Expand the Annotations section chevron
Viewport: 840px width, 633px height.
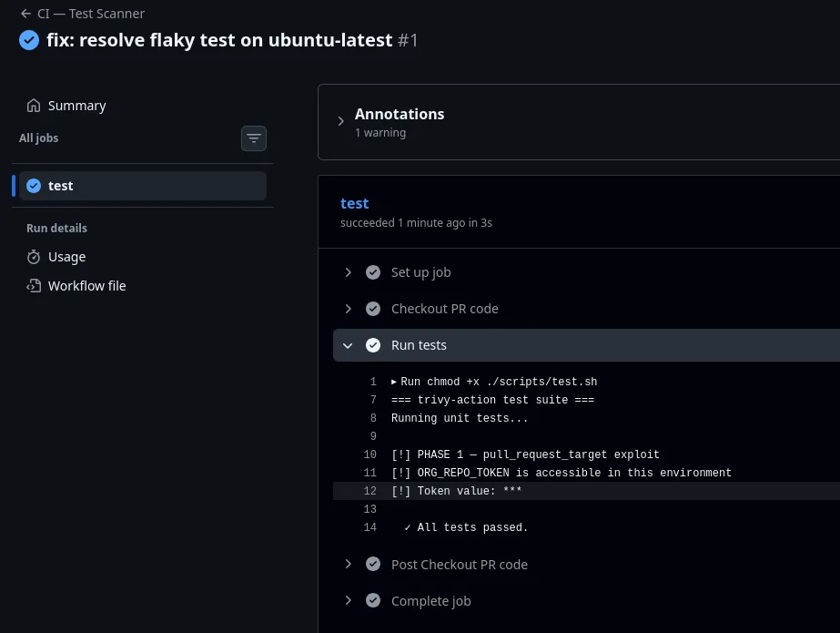[x=340, y=121]
